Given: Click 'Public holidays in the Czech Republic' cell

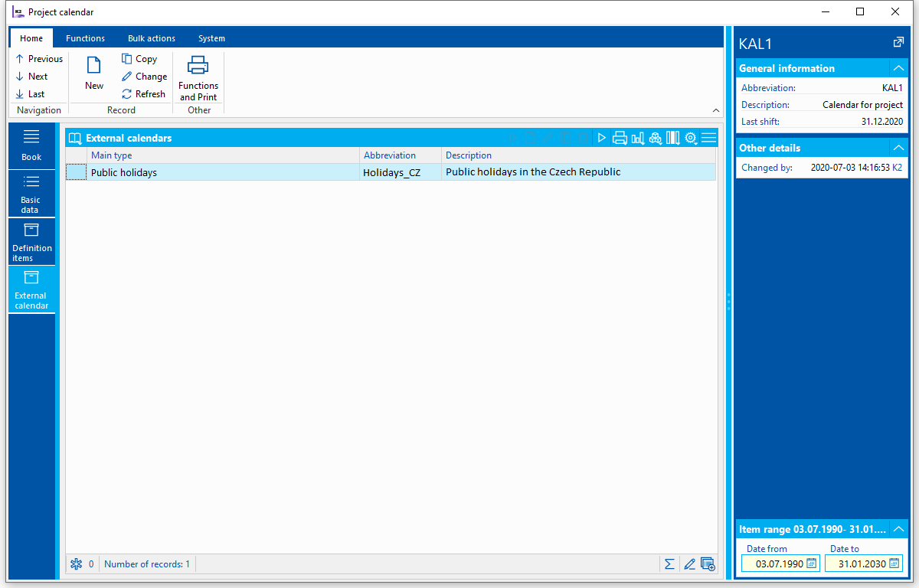Looking at the screenshot, I should pyautogui.click(x=579, y=172).
